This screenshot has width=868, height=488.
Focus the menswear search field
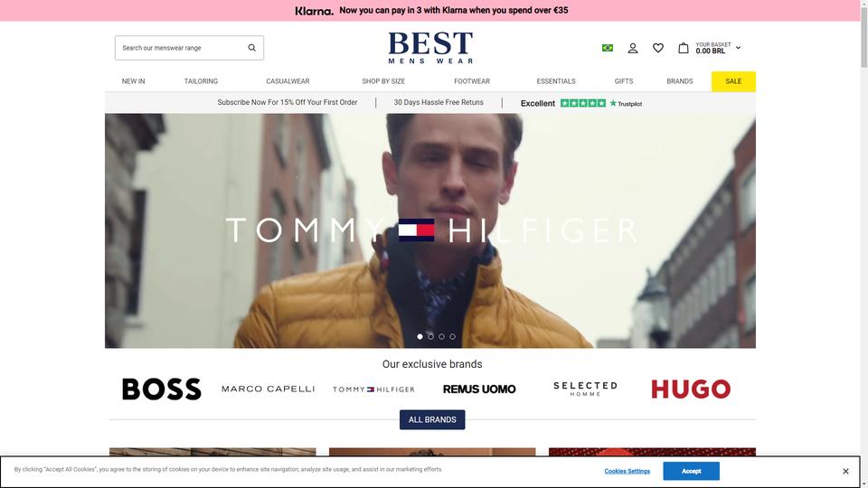click(x=189, y=48)
